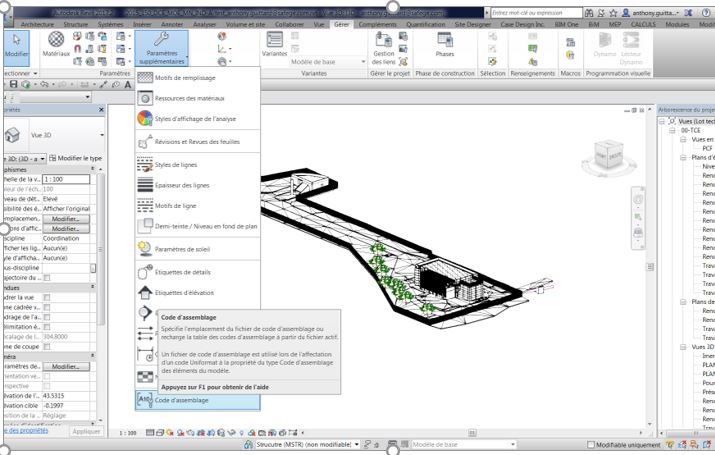Click Modifier le type button
This screenshot has height=455, width=715.
click(75, 158)
